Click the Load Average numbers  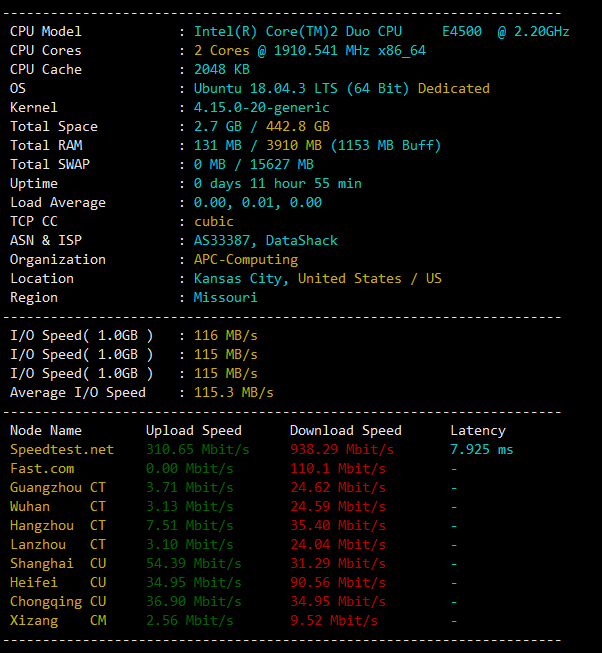[258, 202]
